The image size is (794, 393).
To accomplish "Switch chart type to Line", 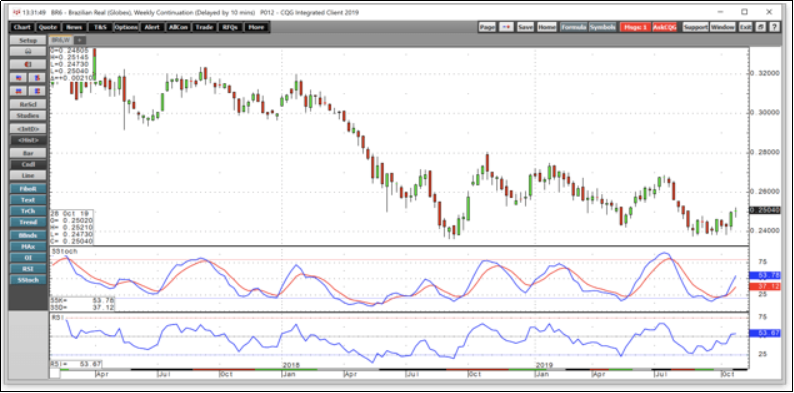I will click(28, 176).
